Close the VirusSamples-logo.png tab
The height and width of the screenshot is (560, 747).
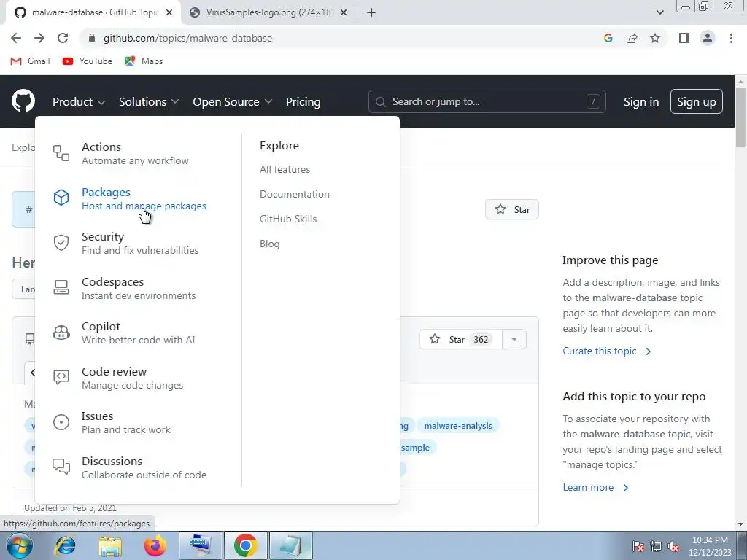344,13
